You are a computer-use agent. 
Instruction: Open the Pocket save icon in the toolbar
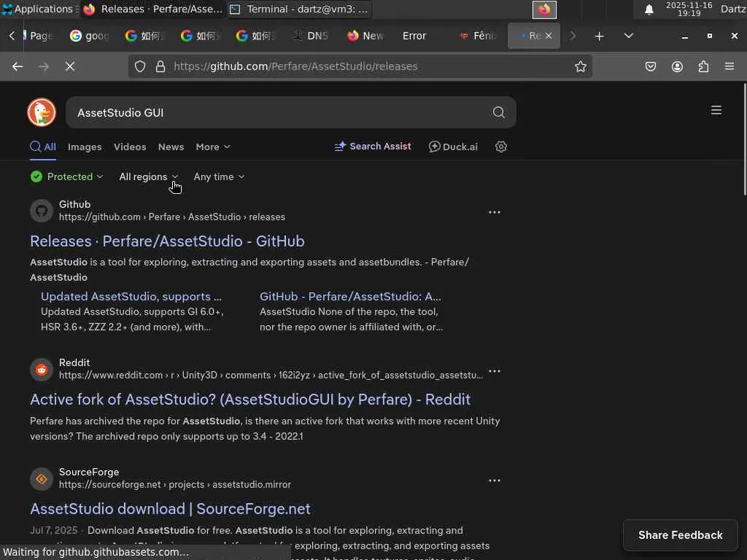[650, 66]
